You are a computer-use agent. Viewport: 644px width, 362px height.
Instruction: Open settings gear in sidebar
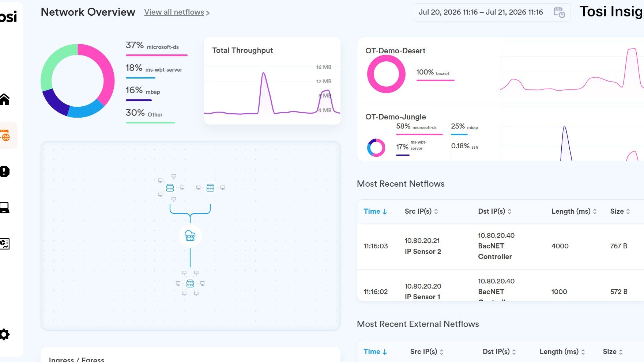click(x=4, y=334)
